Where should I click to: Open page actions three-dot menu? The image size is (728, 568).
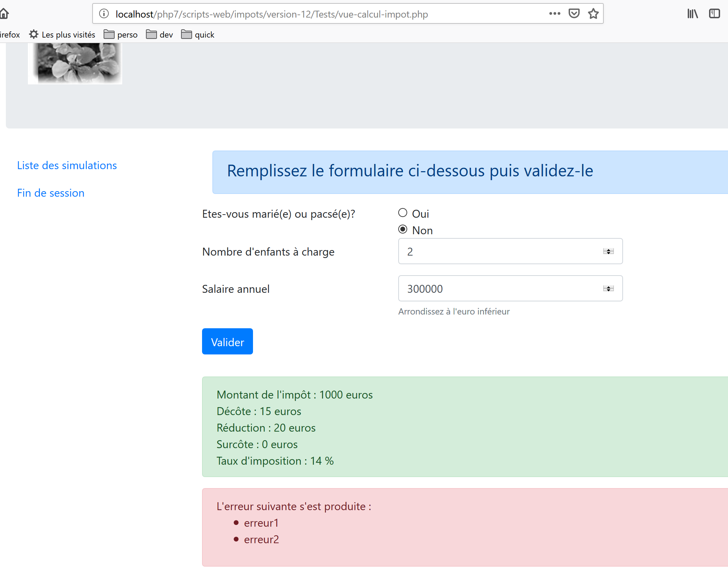point(555,14)
